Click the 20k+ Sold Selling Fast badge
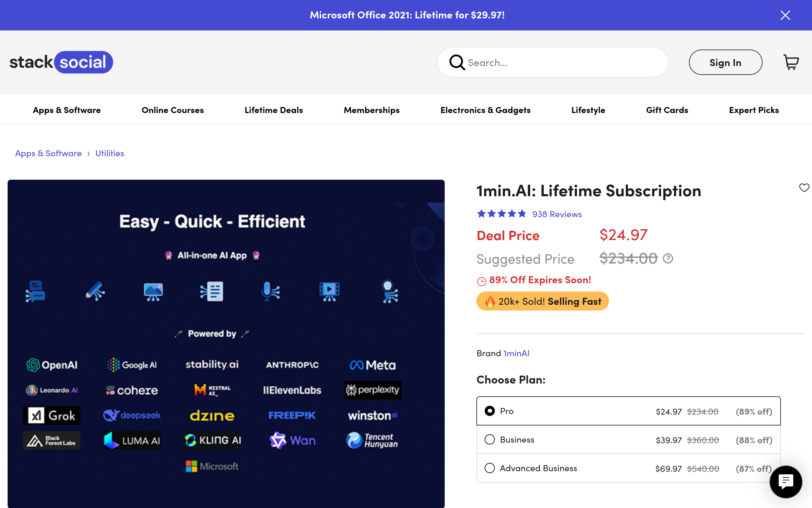This screenshot has width=812, height=508. tap(542, 301)
